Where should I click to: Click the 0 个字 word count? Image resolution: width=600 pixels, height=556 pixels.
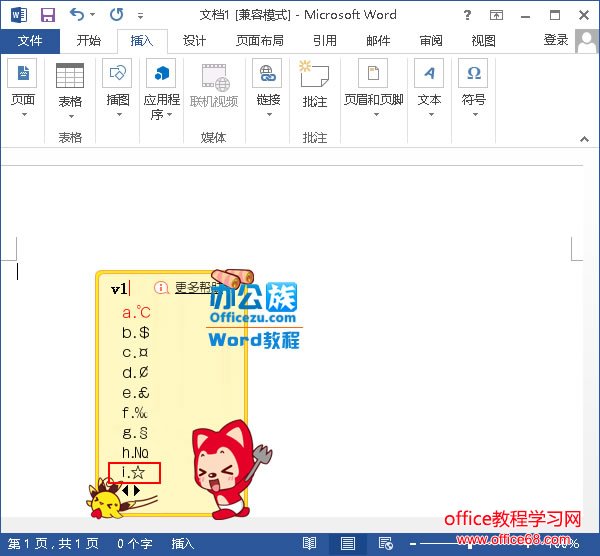click(135, 543)
